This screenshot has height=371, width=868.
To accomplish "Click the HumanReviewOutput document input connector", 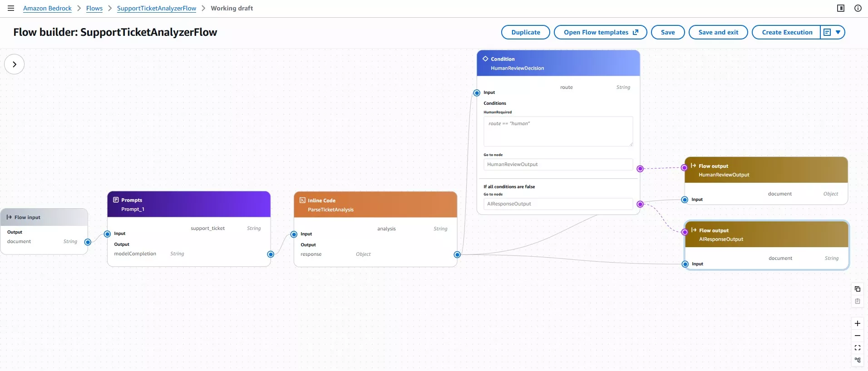I will pyautogui.click(x=685, y=200).
